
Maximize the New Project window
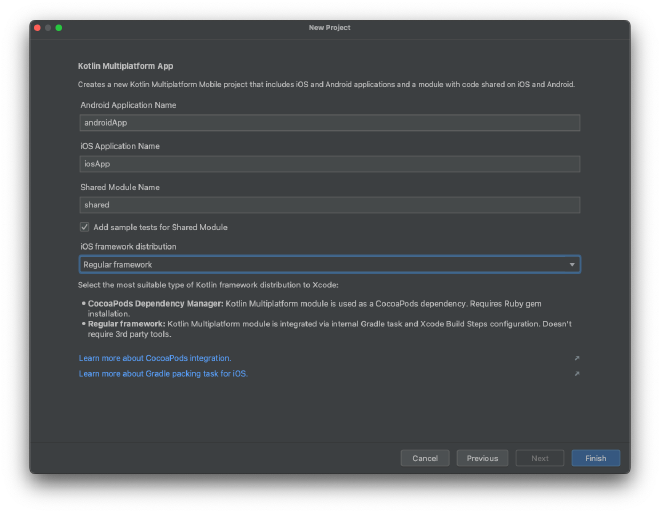(x=59, y=28)
